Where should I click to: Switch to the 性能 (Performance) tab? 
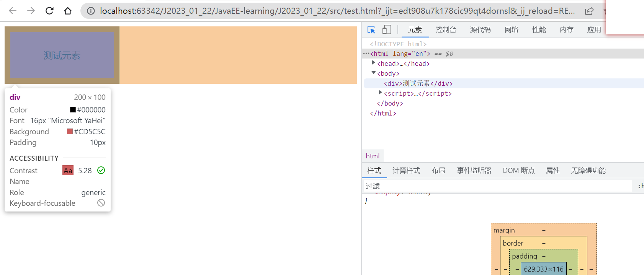pos(539,30)
